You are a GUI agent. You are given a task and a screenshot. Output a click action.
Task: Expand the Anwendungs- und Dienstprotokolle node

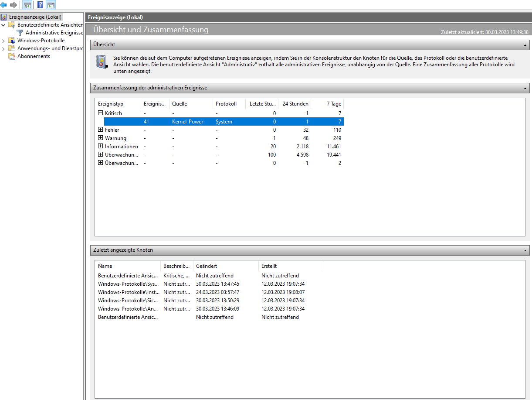tap(3, 48)
